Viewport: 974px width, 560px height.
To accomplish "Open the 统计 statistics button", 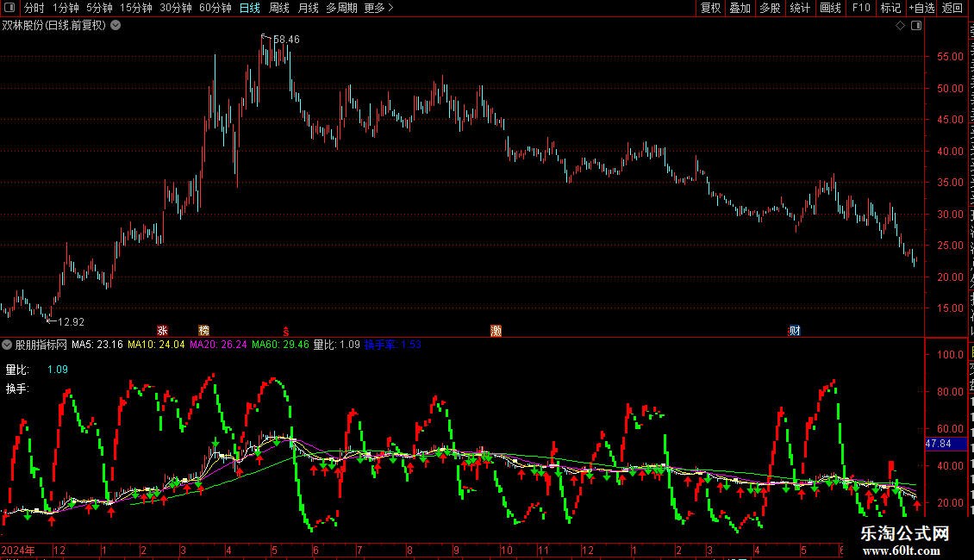I will [799, 8].
